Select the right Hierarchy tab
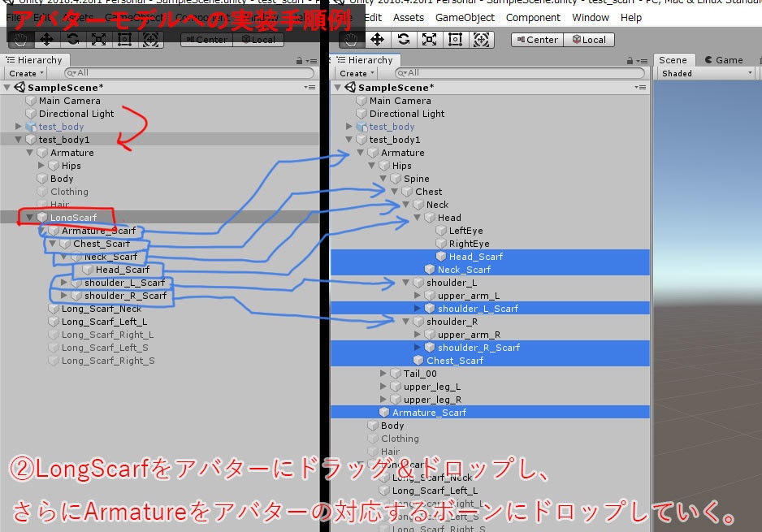762x532 pixels. 365,60
